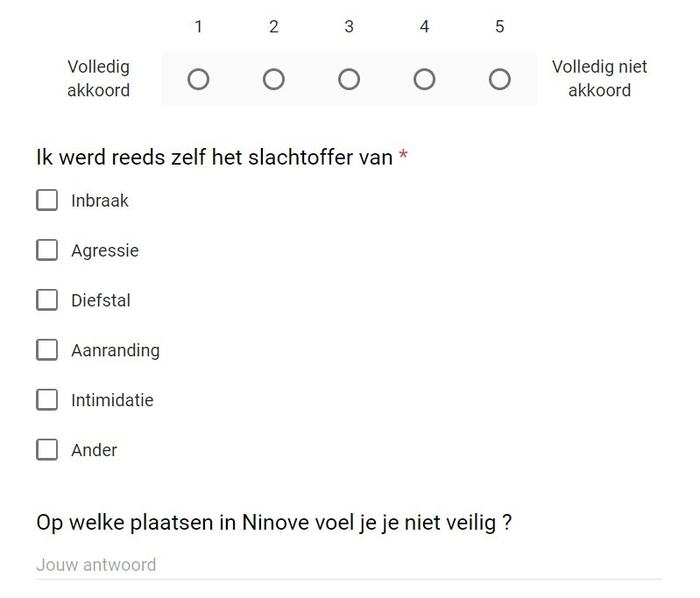
Task: Select radio button for rating 4
Action: tap(424, 80)
